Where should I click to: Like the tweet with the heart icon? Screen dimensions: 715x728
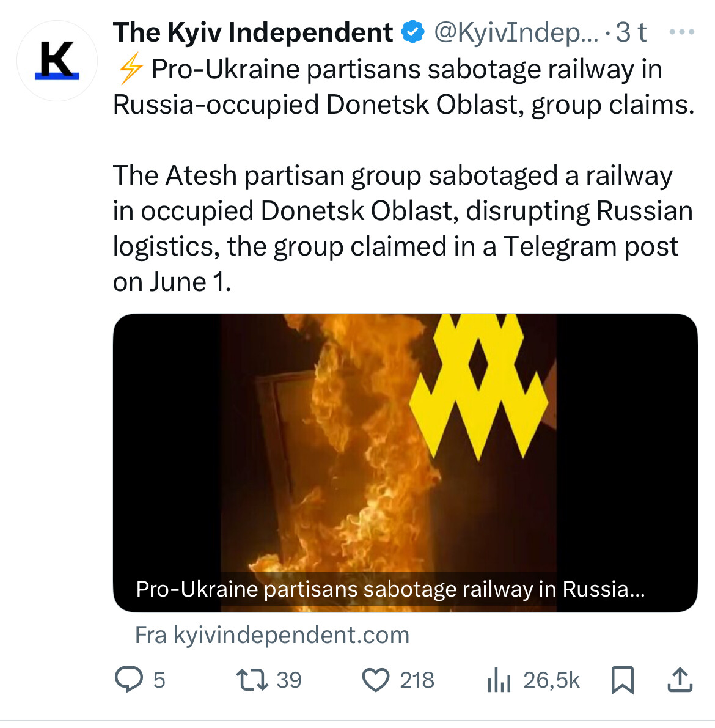(x=376, y=680)
